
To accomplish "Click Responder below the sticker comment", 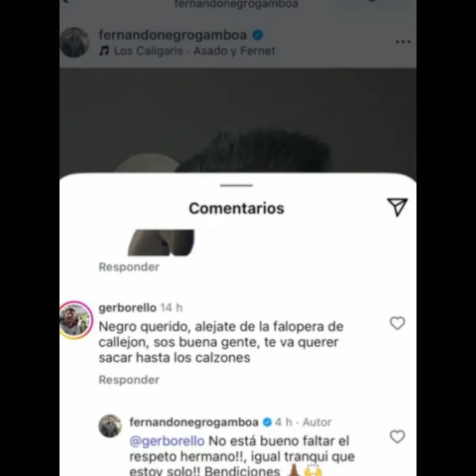I will coord(129,267).
